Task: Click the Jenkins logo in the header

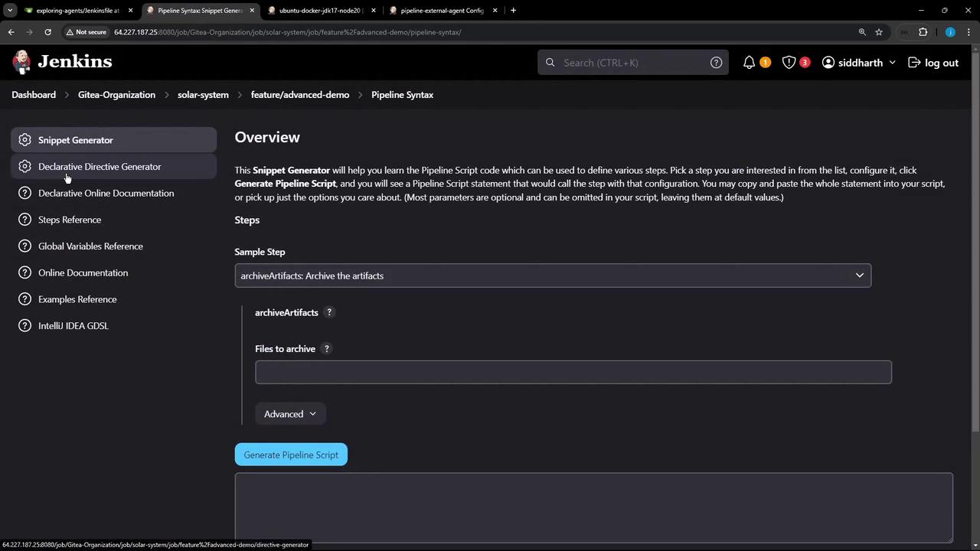Action: click(x=62, y=62)
